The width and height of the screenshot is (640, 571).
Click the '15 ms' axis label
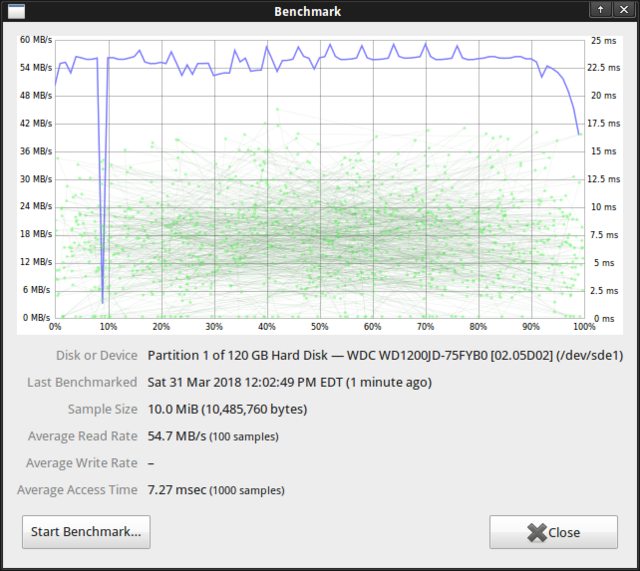604,151
